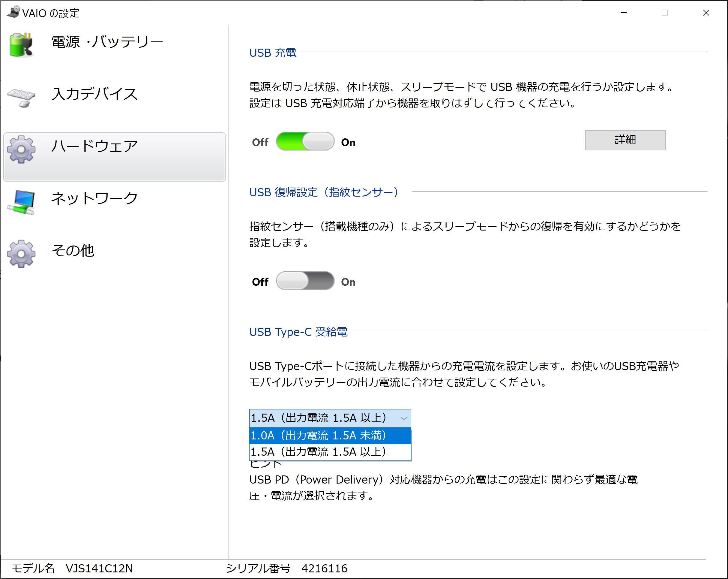The image size is (728, 579).
Task: Toggle the USB 充電 switch
Action: point(305,141)
